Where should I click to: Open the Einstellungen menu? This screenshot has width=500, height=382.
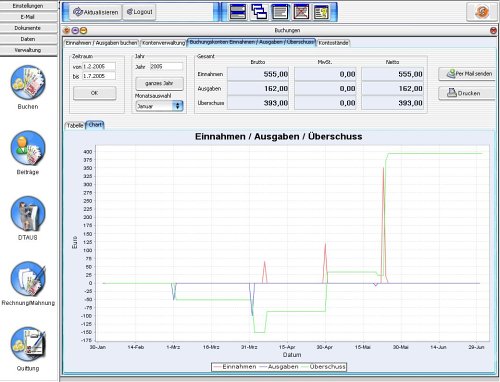coord(28,6)
